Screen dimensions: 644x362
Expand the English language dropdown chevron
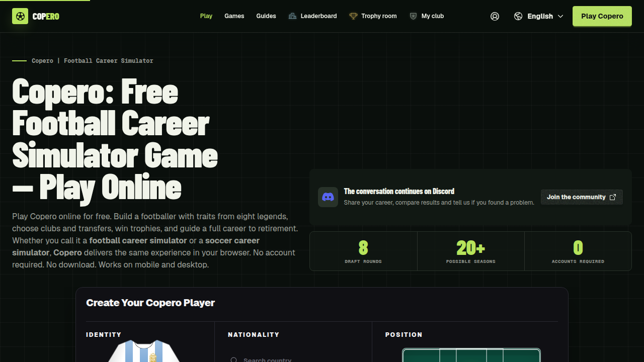pyautogui.click(x=560, y=16)
